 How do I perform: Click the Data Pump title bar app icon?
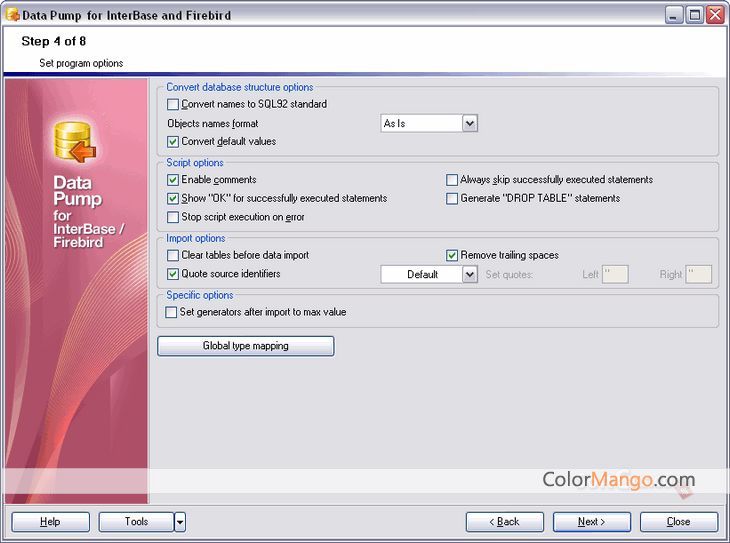13,14
